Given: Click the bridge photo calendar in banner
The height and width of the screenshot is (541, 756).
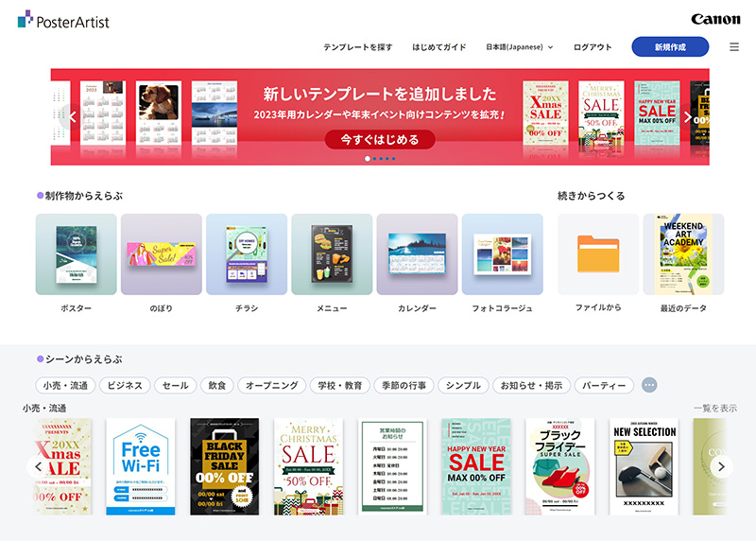Looking at the screenshot, I should point(215,113).
